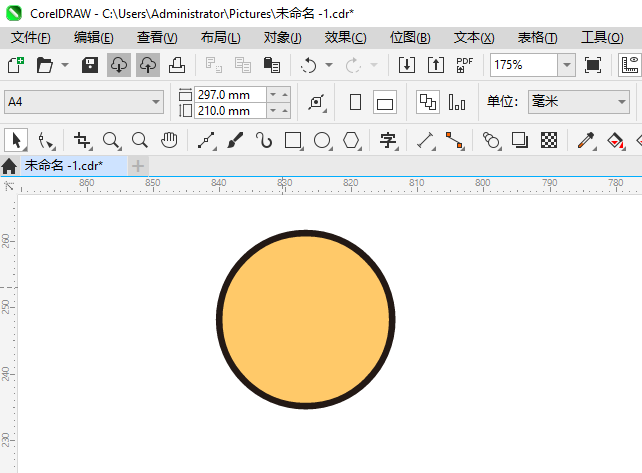Image resolution: width=642 pixels, height=473 pixels.
Task: Click the Open folder icon
Action: tap(44, 65)
